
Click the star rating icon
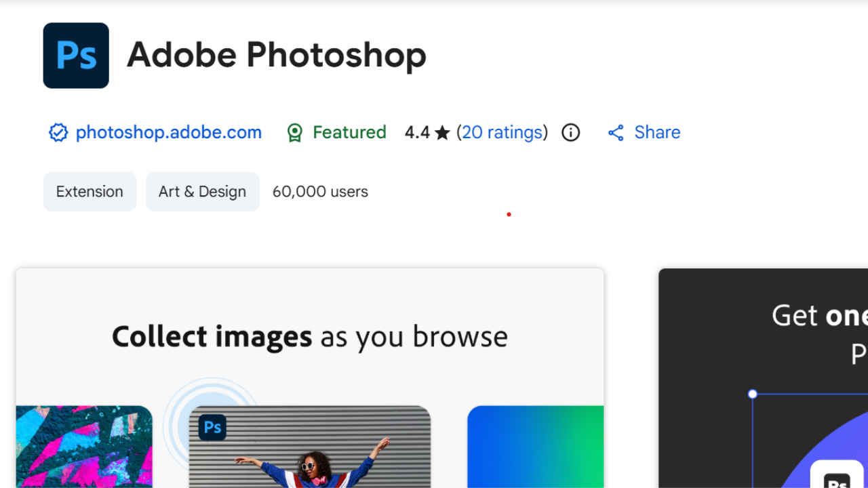[441, 132]
